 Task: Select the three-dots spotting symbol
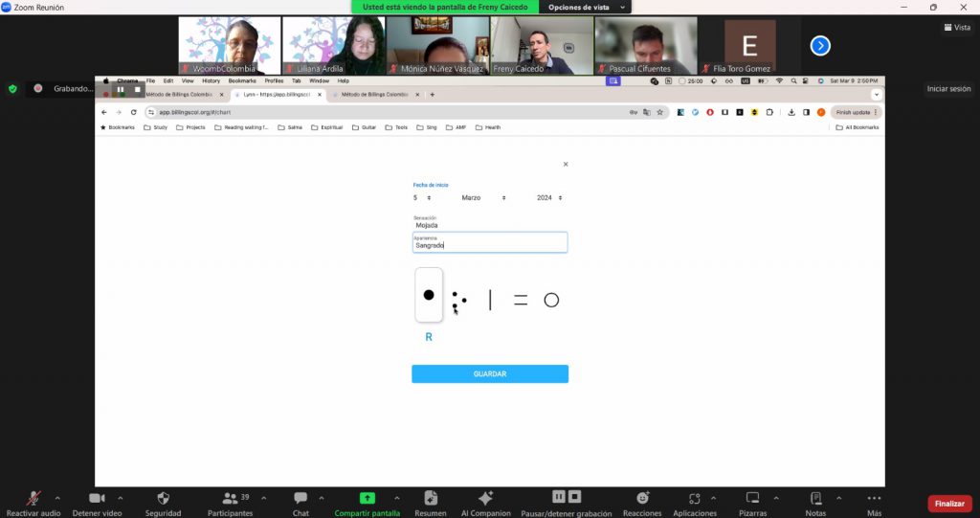click(x=458, y=301)
